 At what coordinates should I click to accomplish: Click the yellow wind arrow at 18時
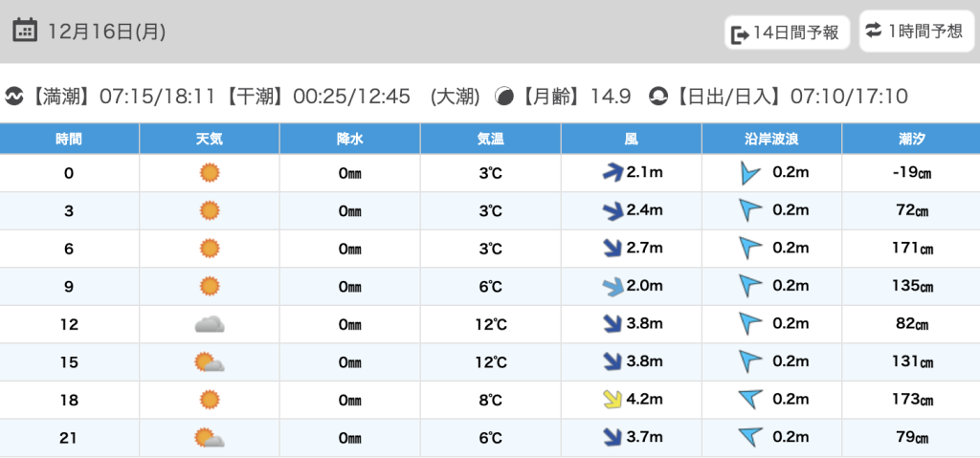(x=610, y=400)
